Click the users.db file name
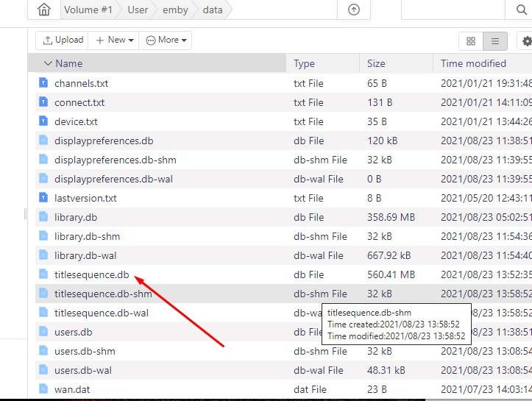 click(74, 332)
